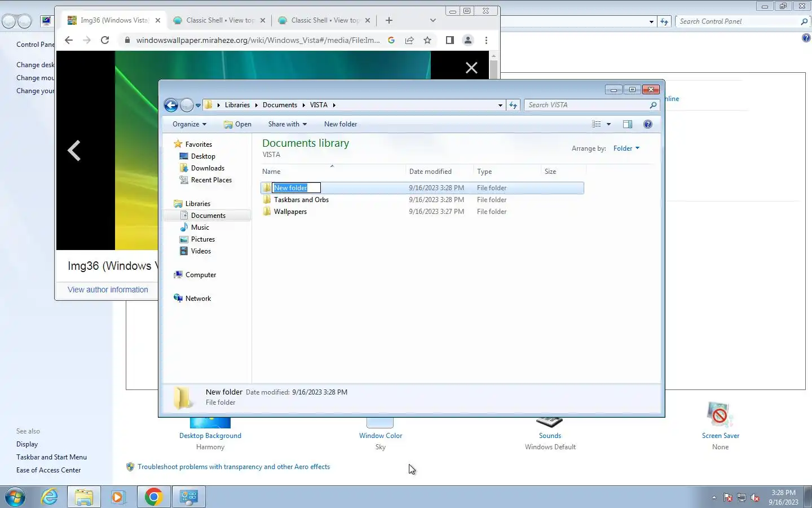Select Libraries in navigation pane
Image resolution: width=812 pixels, height=508 pixels.
tap(198, 204)
